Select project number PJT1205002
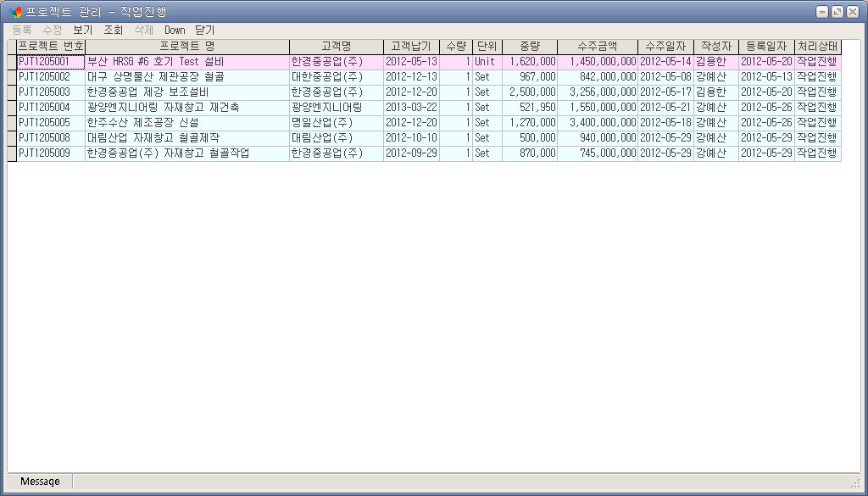 click(x=51, y=77)
